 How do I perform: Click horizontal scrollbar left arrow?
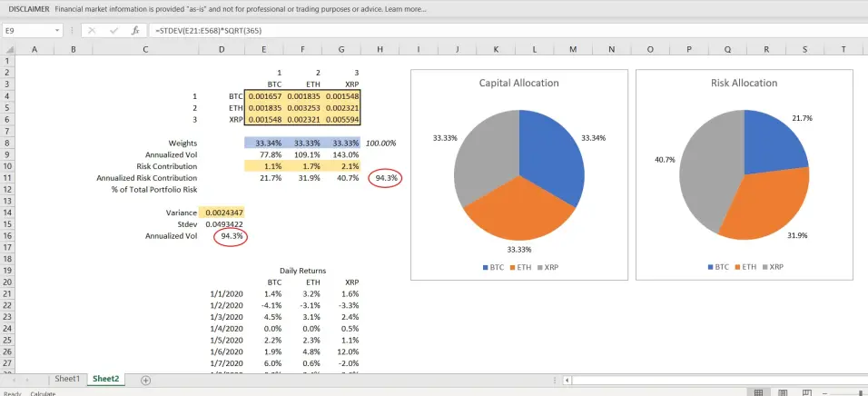[567, 381]
